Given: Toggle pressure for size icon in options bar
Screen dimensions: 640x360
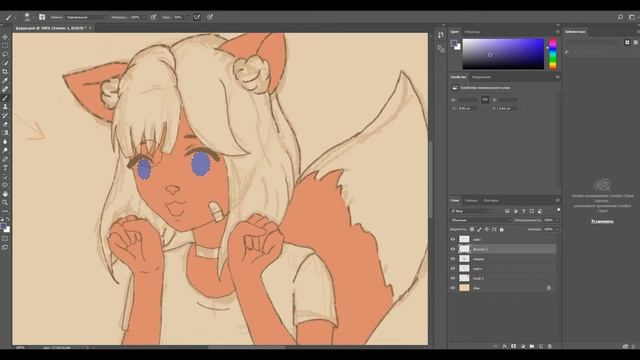Looking at the screenshot, I should tap(210, 17).
